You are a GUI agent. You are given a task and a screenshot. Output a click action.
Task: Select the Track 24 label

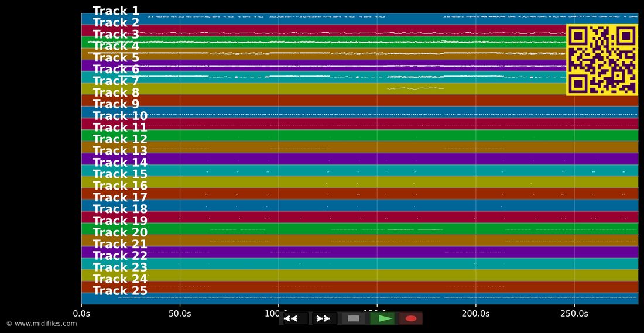(120, 279)
